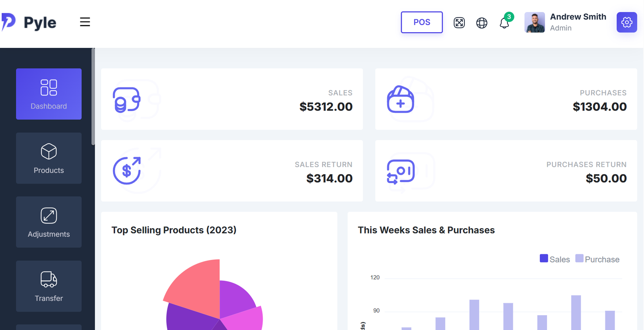The image size is (644, 330).
Task: Open the Products sidebar menu
Action: point(49,158)
